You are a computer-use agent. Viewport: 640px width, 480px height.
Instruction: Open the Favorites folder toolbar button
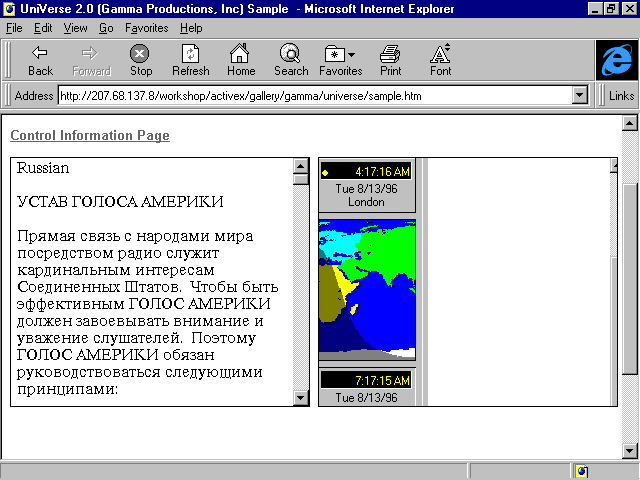[x=340, y=60]
